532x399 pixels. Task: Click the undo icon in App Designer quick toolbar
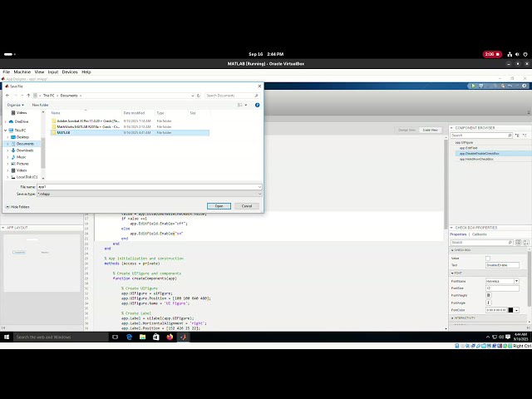(x=510, y=86)
